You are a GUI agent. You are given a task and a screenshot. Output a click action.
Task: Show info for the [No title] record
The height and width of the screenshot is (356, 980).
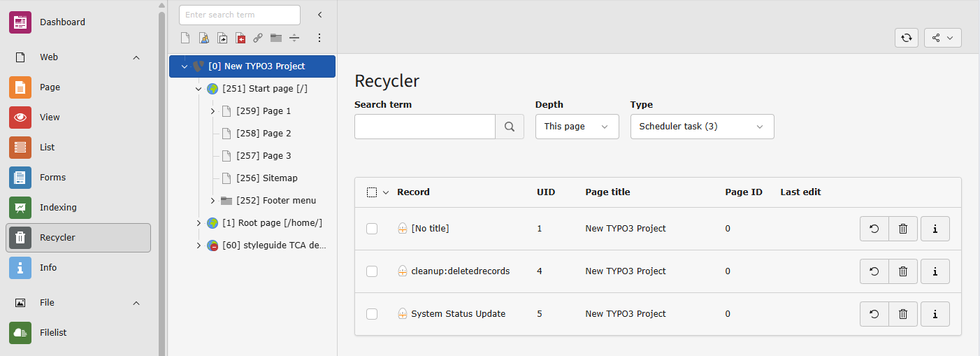coord(935,229)
